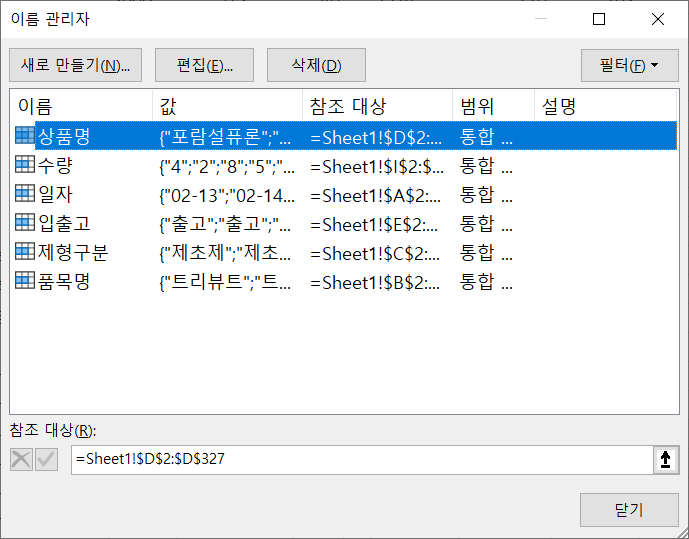
Task: Click the {"포람설퓨론";... value cell
Action: pyautogui.click(x=225, y=137)
